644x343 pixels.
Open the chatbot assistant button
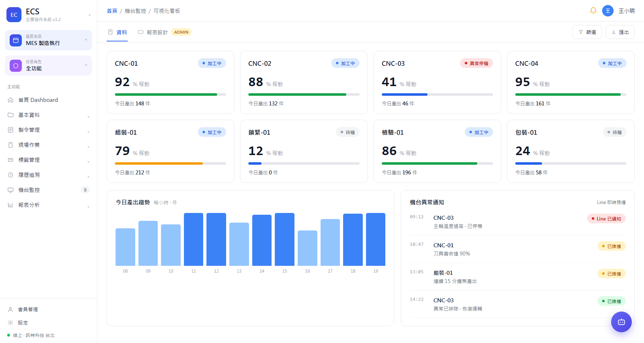coord(621,322)
